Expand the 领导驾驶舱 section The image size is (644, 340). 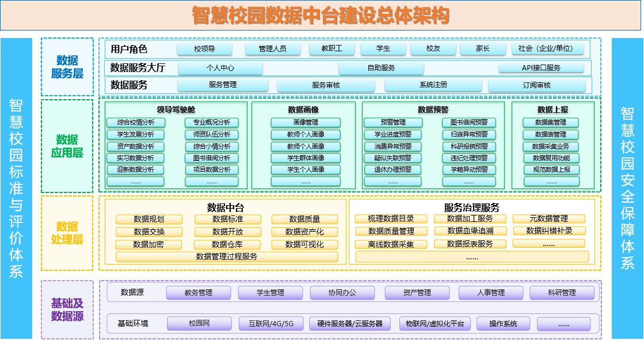click(x=176, y=109)
